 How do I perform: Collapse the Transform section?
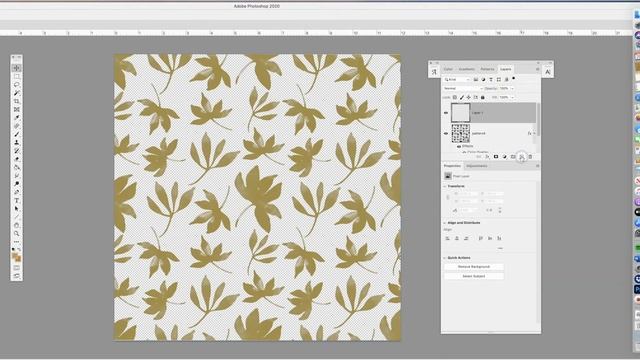pos(445,186)
